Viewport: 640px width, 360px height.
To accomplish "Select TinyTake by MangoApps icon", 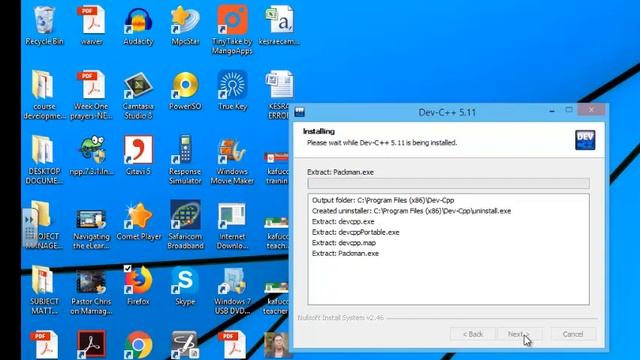I will (x=232, y=29).
